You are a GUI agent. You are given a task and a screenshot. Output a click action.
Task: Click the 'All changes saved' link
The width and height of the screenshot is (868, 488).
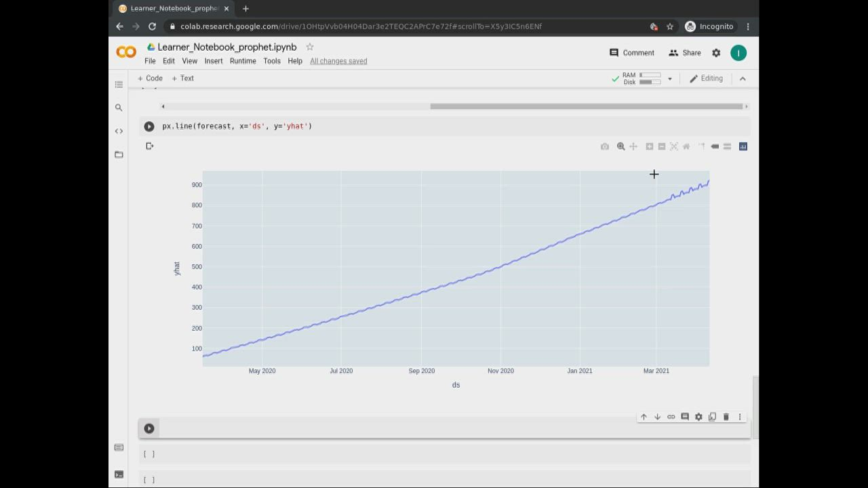pos(338,61)
